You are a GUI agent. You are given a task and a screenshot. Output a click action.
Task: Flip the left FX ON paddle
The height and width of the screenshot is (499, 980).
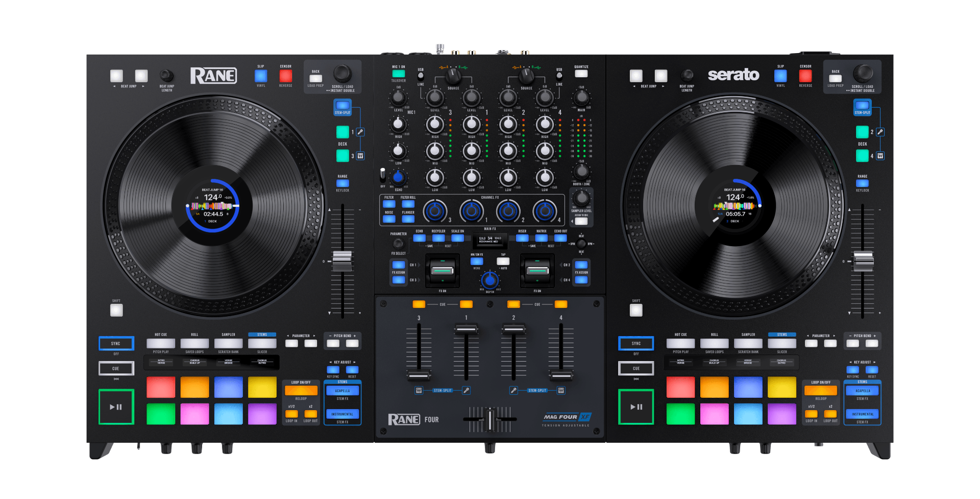[442, 271]
